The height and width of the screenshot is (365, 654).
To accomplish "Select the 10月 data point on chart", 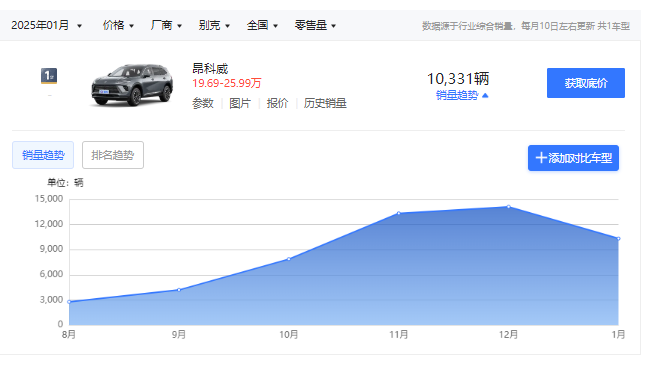I will pyautogui.click(x=289, y=259).
